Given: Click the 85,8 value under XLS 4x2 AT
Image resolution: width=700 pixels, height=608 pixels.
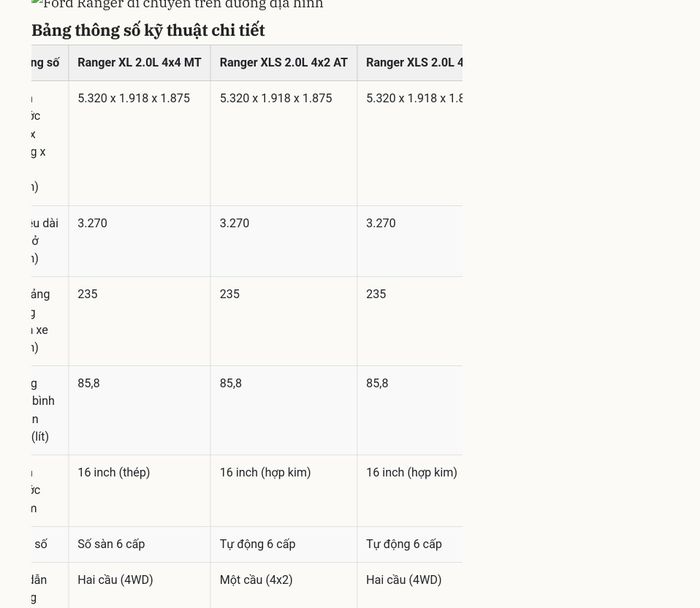Looking at the screenshot, I should (x=231, y=383).
